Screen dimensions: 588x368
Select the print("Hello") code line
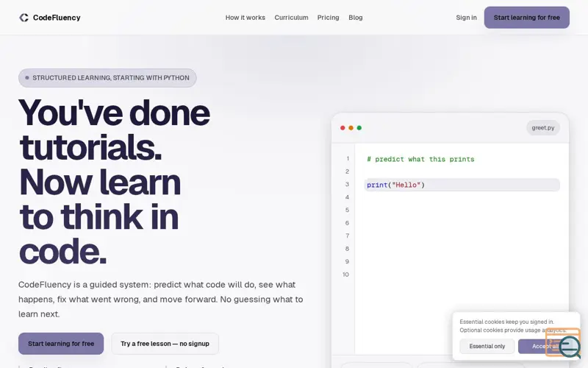(462, 185)
